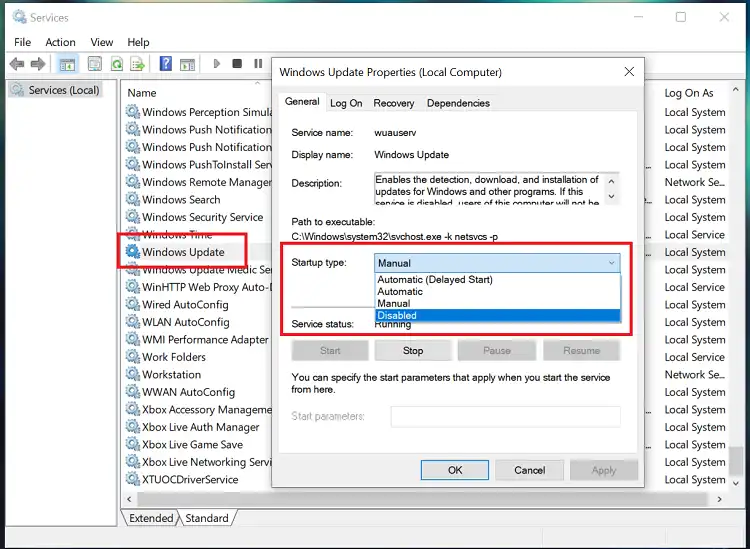Screen dimensions: 750x549
Task: Click the Pause Service toolbar icon
Action: [258, 63]
